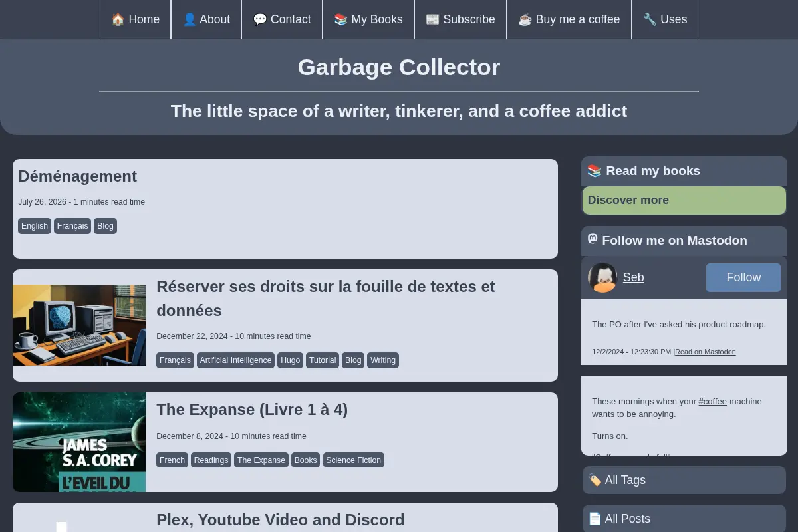Select the Français tag on Déménagement
Screen dimensions: 798x532
[72, 226]
